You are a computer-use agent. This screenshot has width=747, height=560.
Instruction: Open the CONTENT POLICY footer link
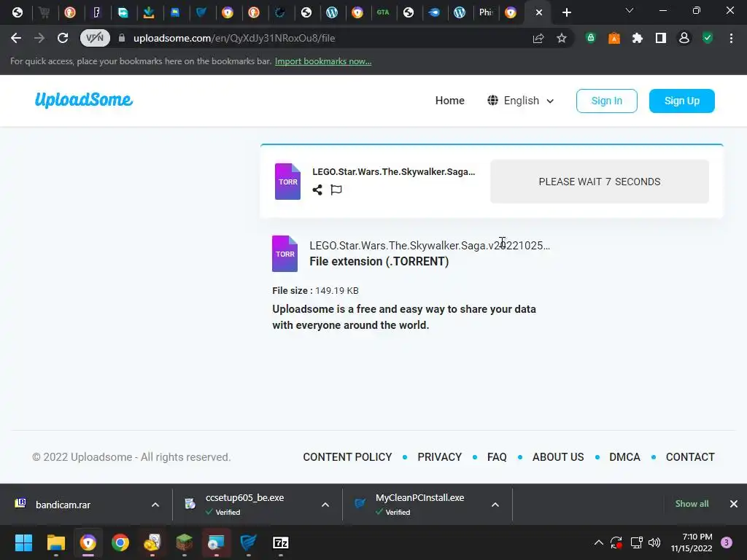[347, 457]
